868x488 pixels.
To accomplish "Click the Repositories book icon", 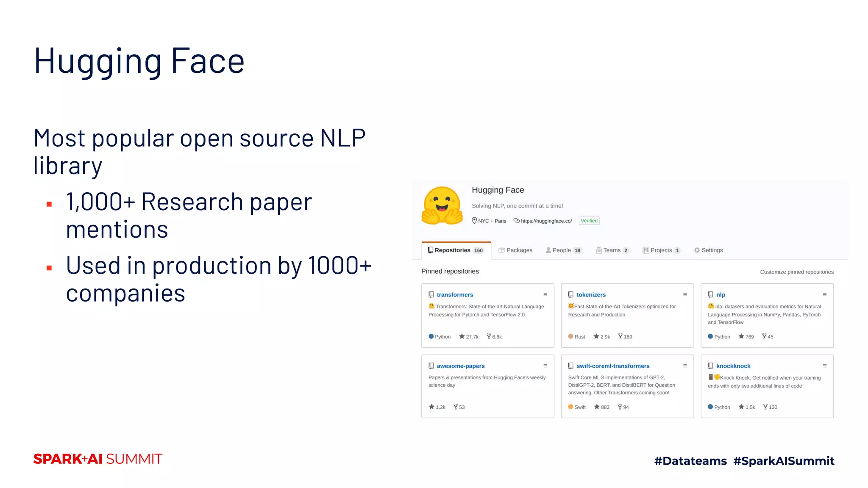I will [431, 250].
